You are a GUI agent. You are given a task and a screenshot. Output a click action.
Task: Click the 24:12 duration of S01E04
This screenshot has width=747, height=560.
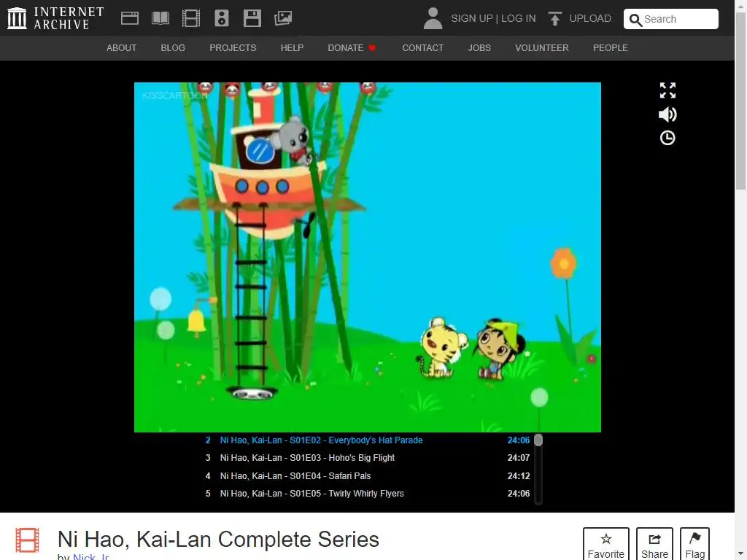tap(519, 475)
